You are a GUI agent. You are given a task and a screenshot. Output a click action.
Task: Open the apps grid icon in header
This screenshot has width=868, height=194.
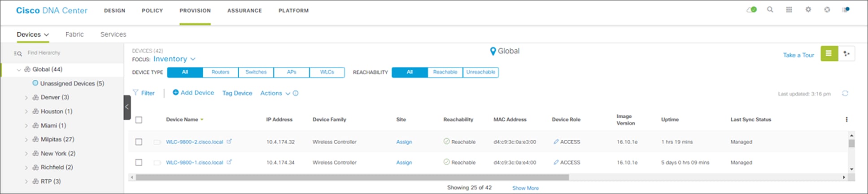(x=789, y=9)
